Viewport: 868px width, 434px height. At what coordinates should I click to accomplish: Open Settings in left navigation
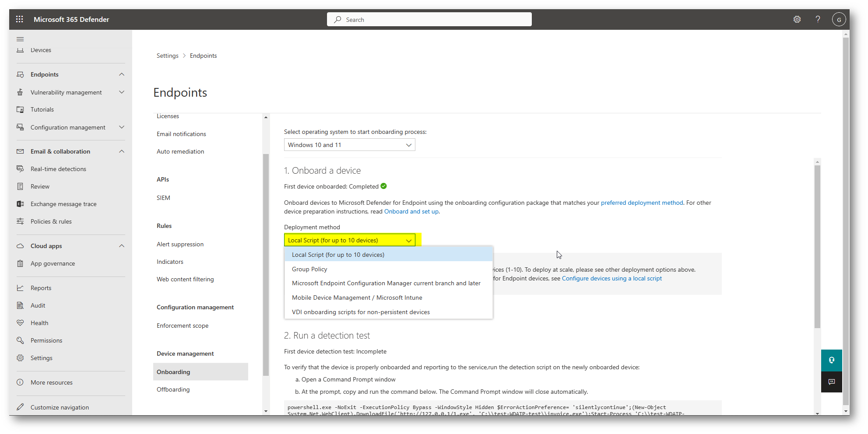point(41,358)
